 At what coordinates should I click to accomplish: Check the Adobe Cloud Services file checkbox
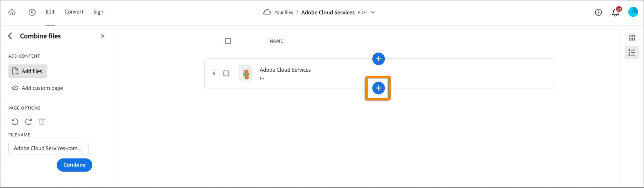[226, 73]
